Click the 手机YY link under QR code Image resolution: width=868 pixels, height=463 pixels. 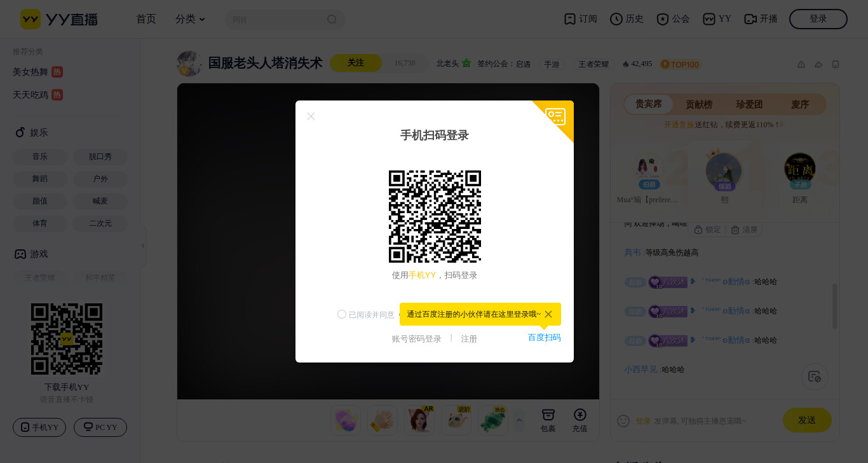[x=422, y=275]
